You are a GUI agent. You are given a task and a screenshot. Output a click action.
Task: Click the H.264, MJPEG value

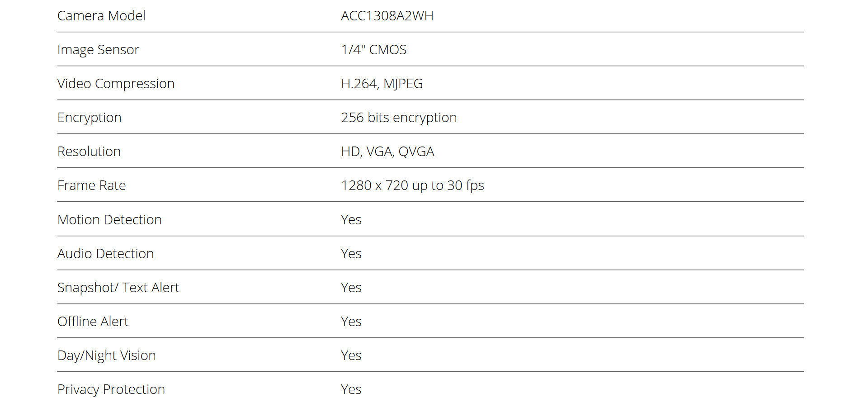pos(382,84)
